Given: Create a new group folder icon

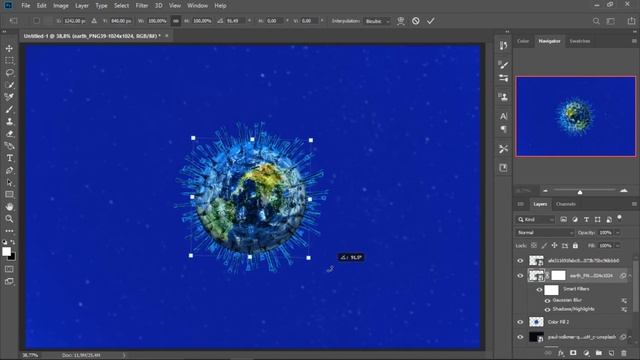Looking at the screenshot, I should click(599, 353).
